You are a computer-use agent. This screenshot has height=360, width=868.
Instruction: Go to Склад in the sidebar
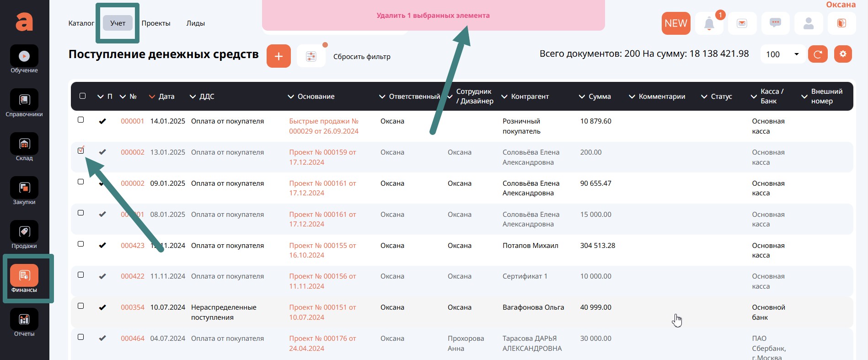point(24,144)
